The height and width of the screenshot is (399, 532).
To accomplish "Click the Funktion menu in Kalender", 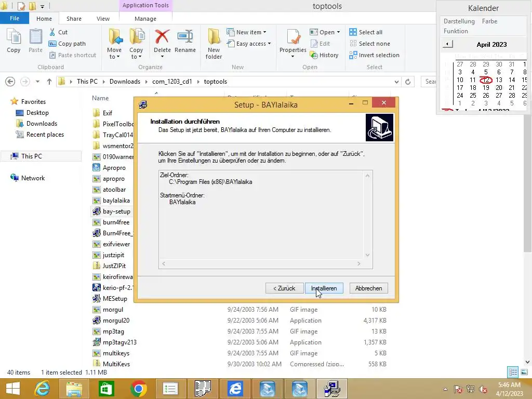I will point(456,31).
